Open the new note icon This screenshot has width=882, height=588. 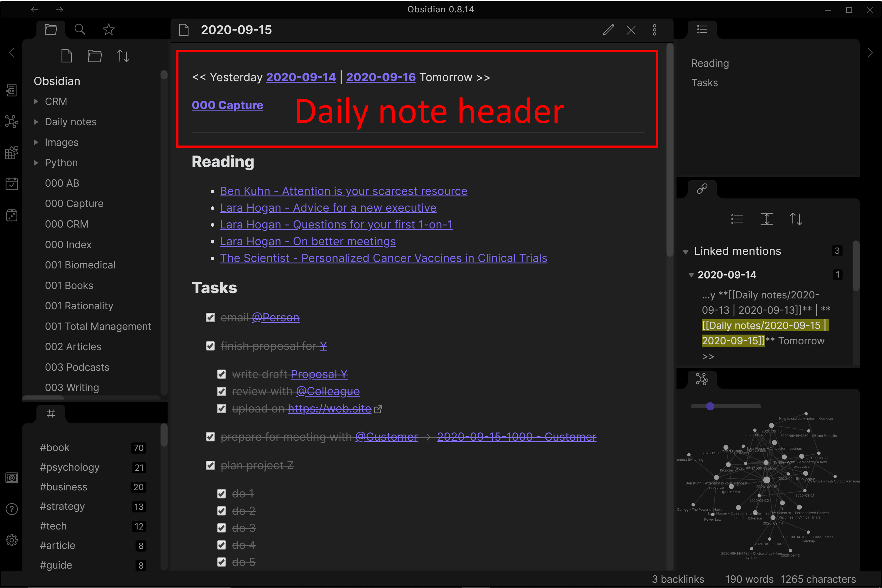[x=66, y=56]
